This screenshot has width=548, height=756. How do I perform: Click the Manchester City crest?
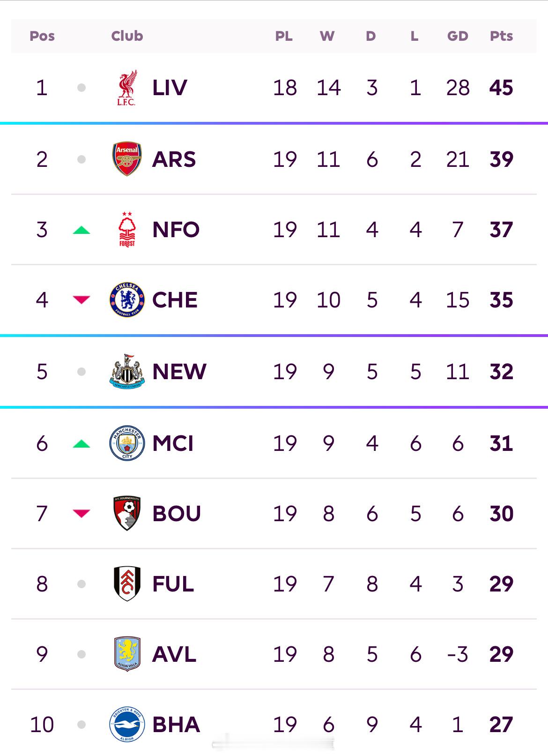tap(127, 443)
